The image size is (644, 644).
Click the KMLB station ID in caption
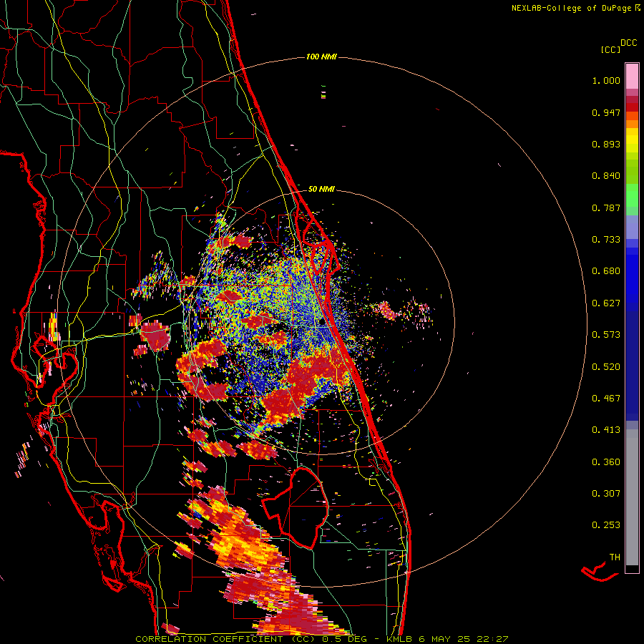(401, 639)
